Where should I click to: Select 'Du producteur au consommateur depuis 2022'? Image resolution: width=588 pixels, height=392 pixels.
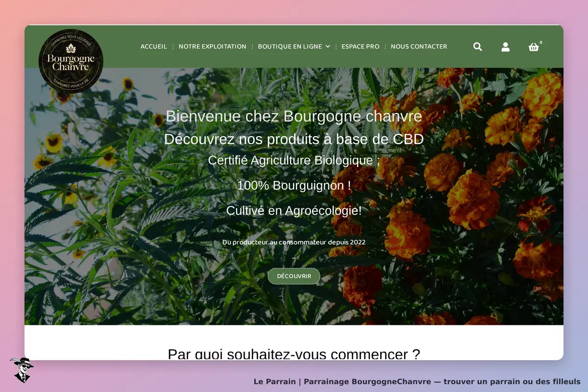click(x=294, y=242)
